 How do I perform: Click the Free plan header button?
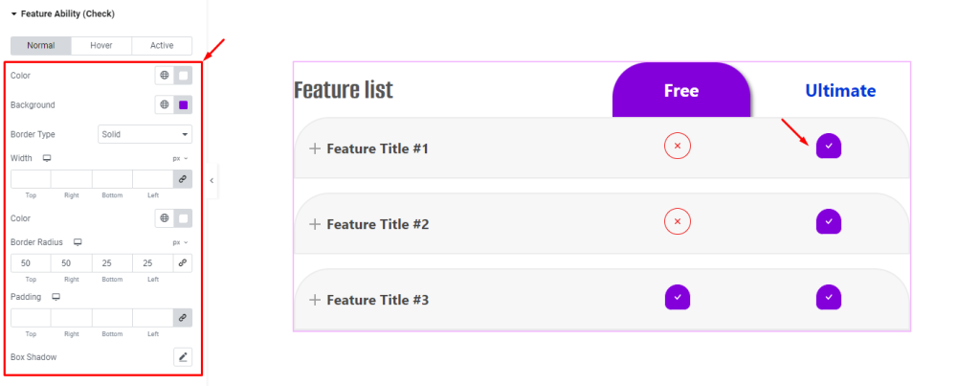point(681,91)
